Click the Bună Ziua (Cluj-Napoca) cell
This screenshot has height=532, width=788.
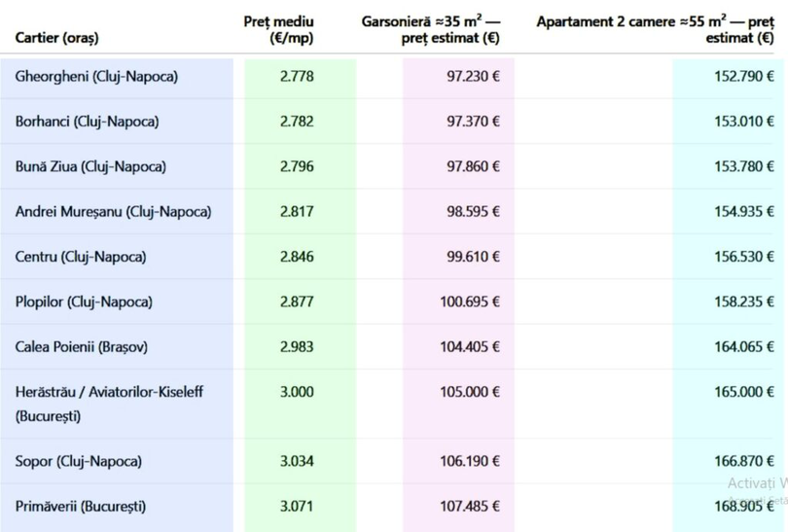point(90,166)
